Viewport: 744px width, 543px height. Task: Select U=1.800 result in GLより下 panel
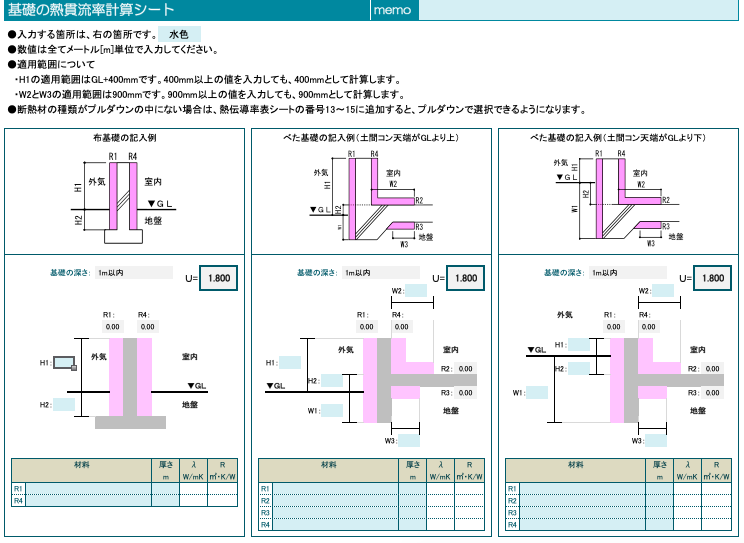pyautogui.click(x=713, y=278)
